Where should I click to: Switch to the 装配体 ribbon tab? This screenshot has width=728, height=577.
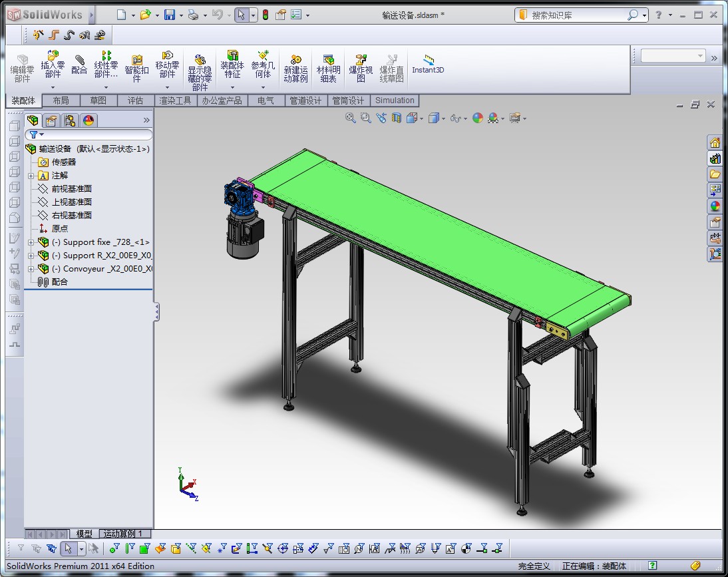23,100
